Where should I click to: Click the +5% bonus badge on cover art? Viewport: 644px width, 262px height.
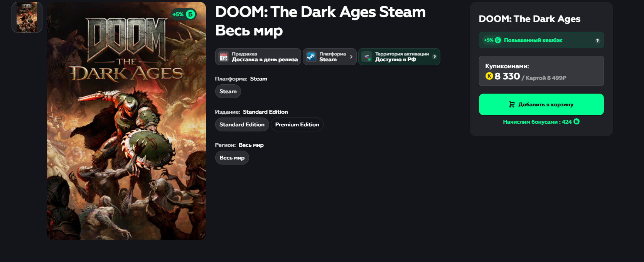tap(184, 14)
